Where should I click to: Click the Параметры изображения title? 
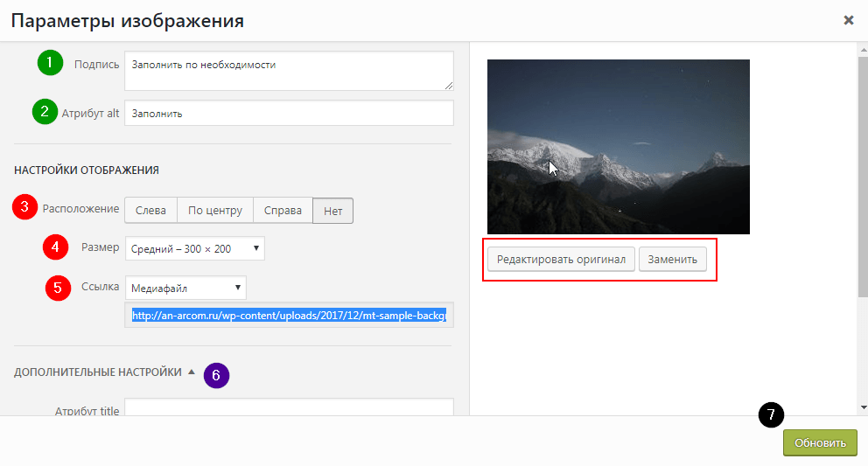[128, 20]
